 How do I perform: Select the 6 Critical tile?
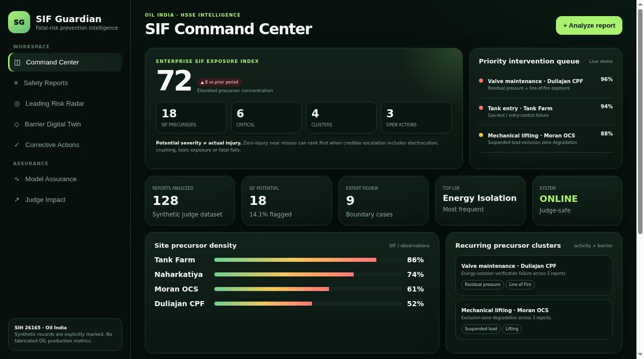(x=266, y=117)
